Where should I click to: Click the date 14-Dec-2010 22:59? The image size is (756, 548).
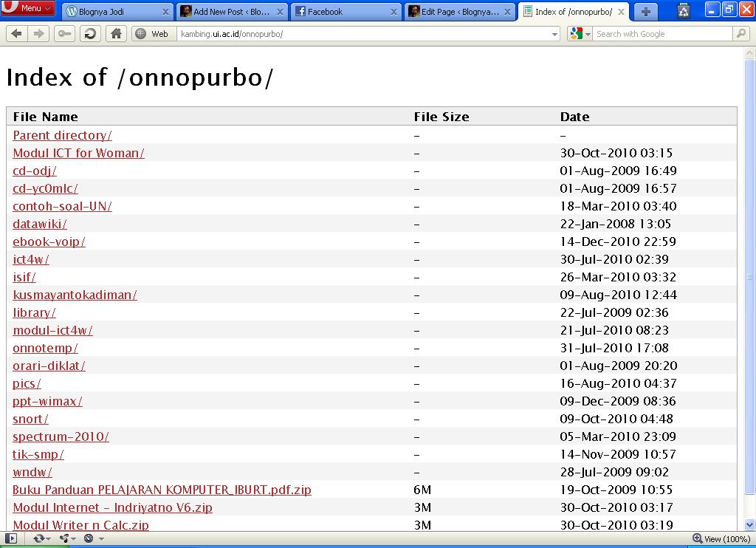pyautogui.click(x=618, y=242)
